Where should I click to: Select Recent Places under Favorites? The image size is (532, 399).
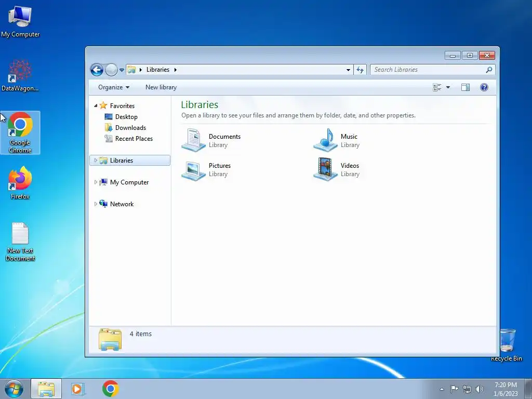point(134,138)
